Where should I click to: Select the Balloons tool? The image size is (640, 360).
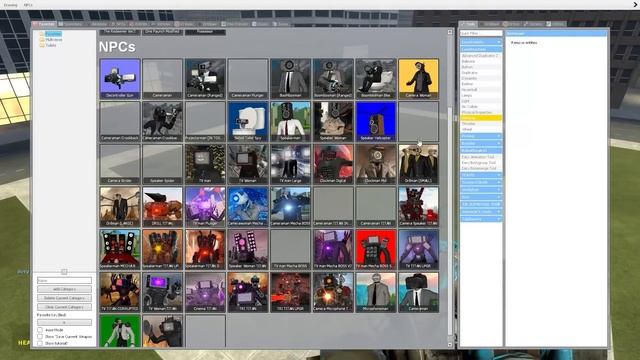click(481, 61)
